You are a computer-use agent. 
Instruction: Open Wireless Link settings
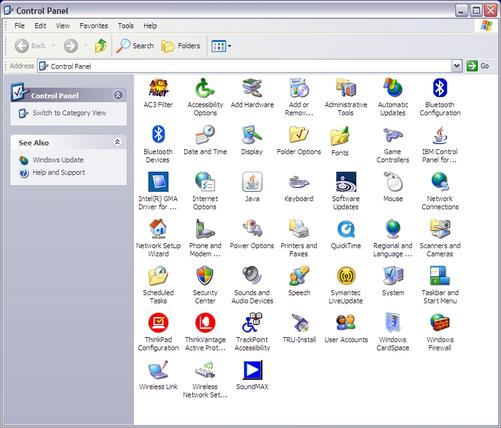click(x=158, y=375)
